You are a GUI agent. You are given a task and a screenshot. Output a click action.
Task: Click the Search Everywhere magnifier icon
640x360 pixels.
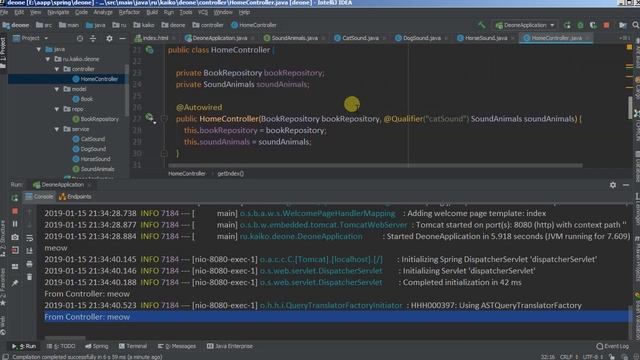click(636, 25)
